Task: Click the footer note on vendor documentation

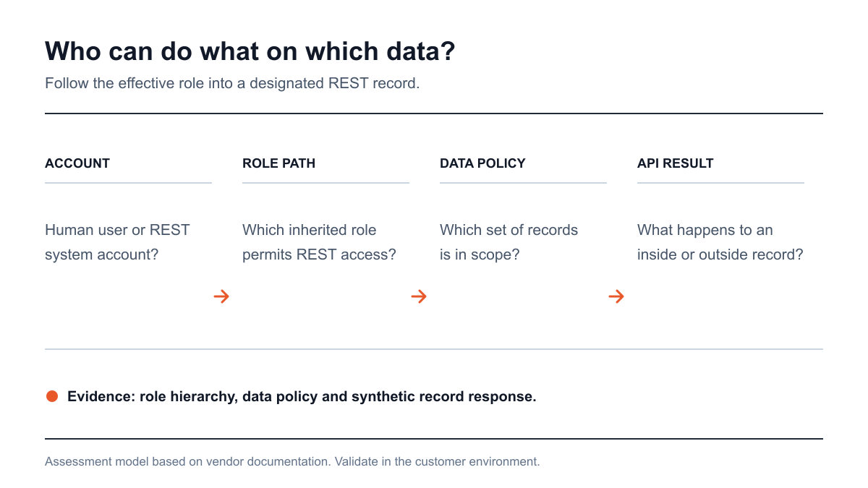Action: [x=292, y=461]
